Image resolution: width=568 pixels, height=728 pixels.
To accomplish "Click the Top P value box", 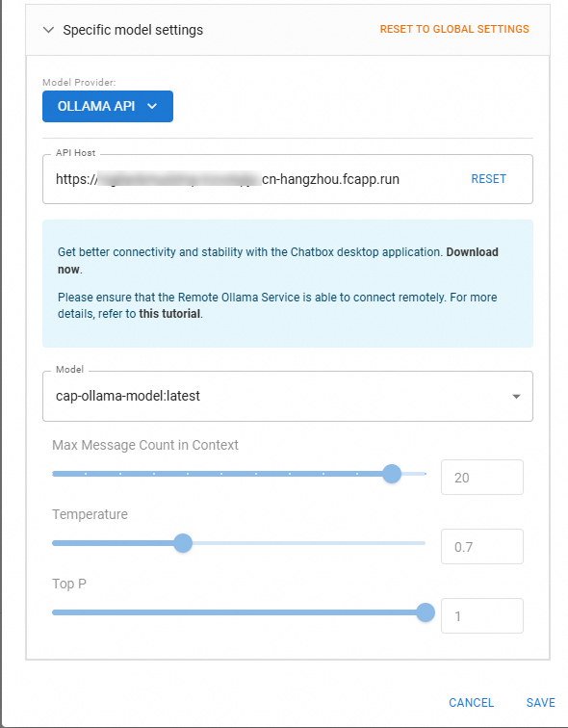I will 481,615.
